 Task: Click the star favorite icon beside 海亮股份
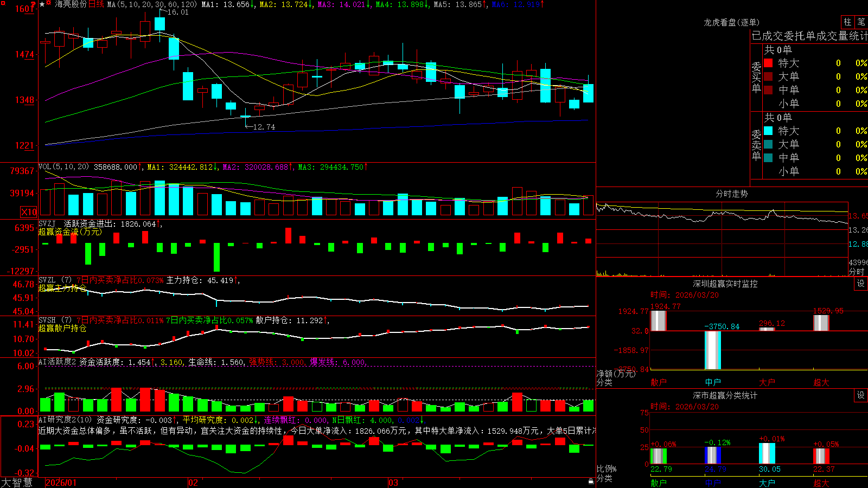click(42, 4)
